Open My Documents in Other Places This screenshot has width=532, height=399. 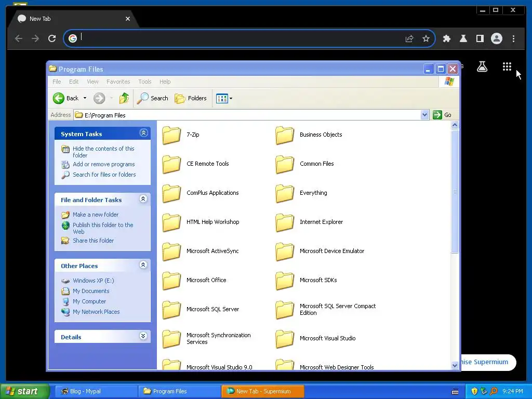pyautogui.click(x=91, y=291)
